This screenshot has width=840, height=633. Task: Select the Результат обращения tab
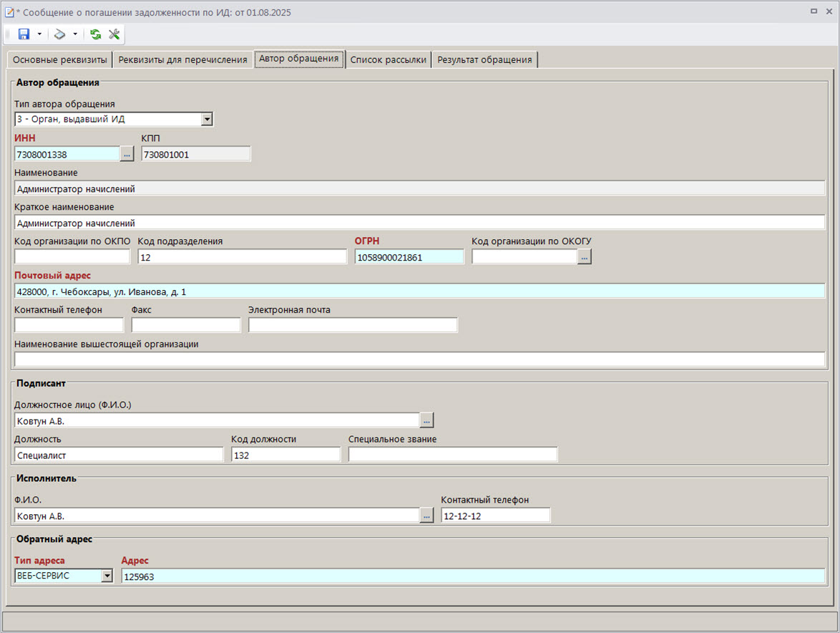[x=484, y=59]
